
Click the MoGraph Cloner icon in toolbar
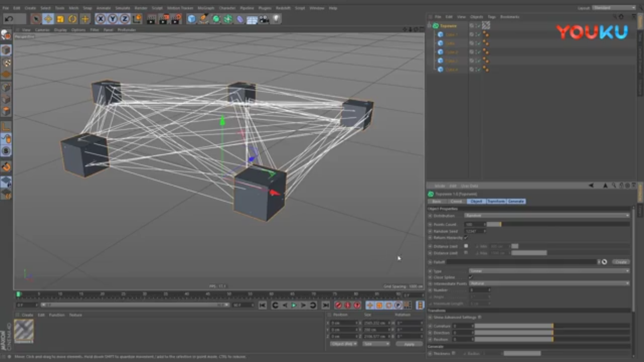(x=228, y=19)
